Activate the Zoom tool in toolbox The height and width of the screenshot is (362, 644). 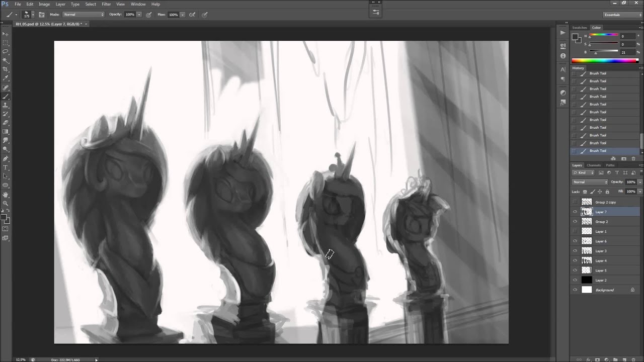tap(6, 204)
